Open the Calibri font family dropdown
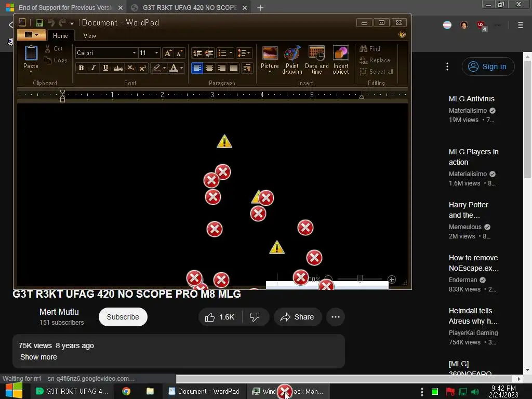This screenshot has width=532, height=399. coord(134,53)
